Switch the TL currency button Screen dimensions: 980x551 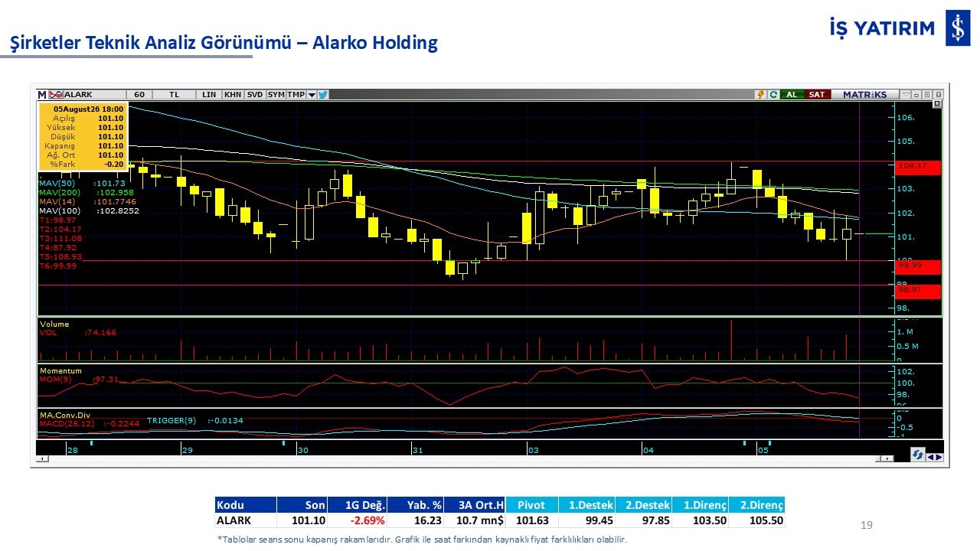pyautogui.click(x=174, y=95)
